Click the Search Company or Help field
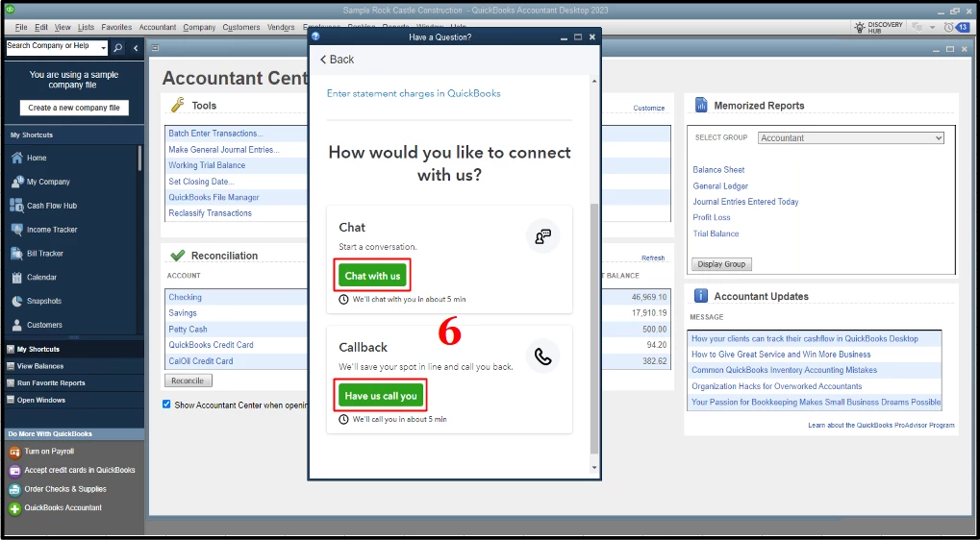The width and height of the screenshot is (980, 540). coord(53,47)
